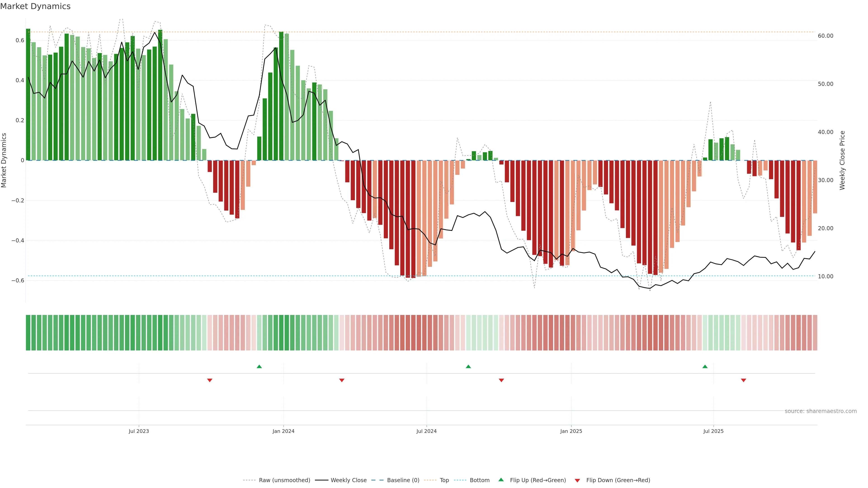Click the red Flip Down marker after Jan 2024
868x488 pixels.
[342, 380]
